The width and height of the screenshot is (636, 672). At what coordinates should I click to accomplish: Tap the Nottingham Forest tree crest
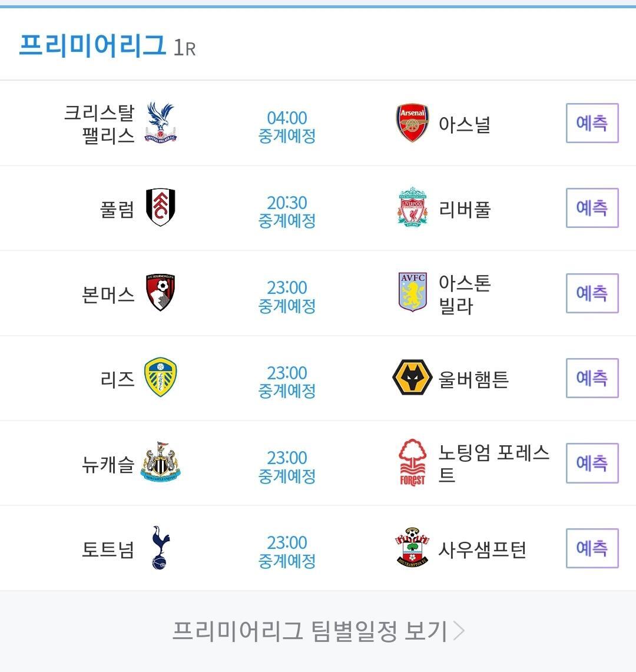tap(412, 463)
